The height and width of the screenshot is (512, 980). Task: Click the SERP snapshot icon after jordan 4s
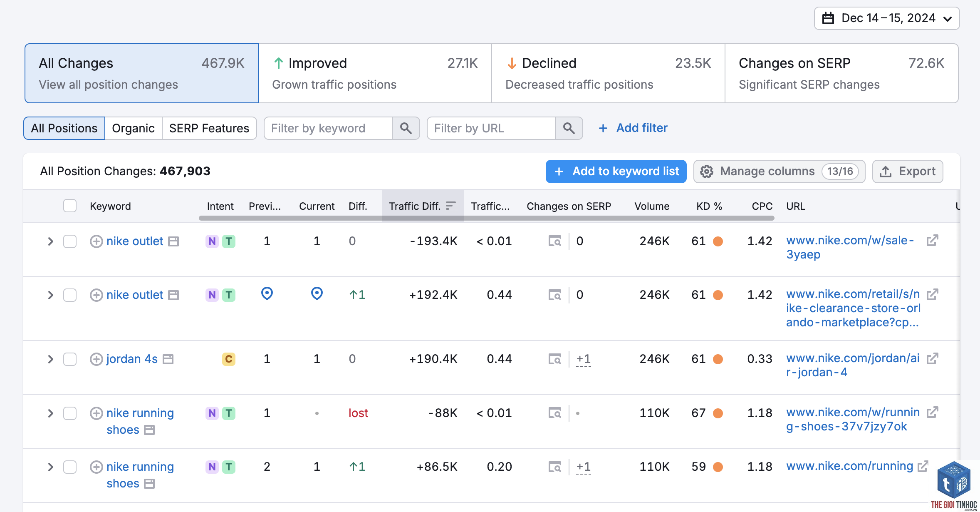click(168, 359)
